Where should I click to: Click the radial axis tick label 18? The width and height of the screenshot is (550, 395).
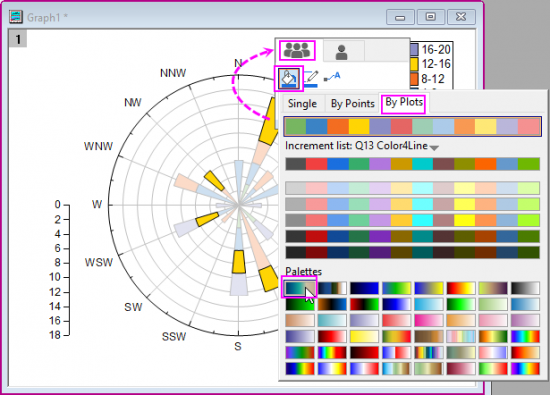pos(55,335)
